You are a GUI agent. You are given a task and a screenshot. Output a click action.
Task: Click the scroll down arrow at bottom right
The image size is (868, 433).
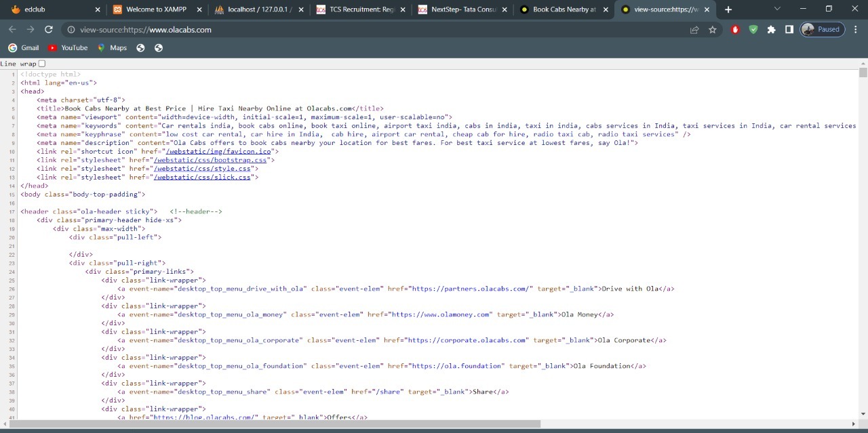[863, 415]
